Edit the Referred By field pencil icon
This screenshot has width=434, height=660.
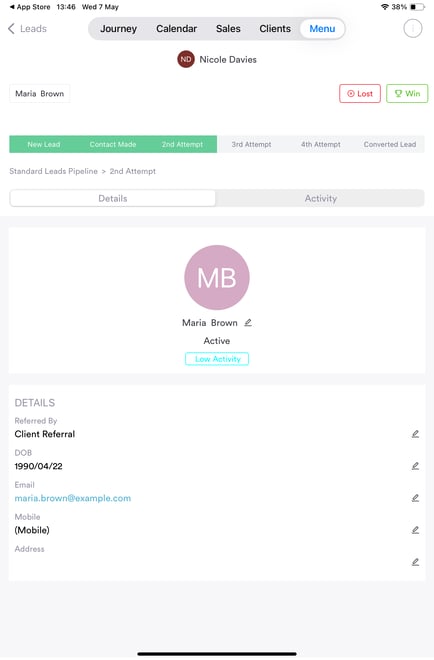[x=415, y=434]
